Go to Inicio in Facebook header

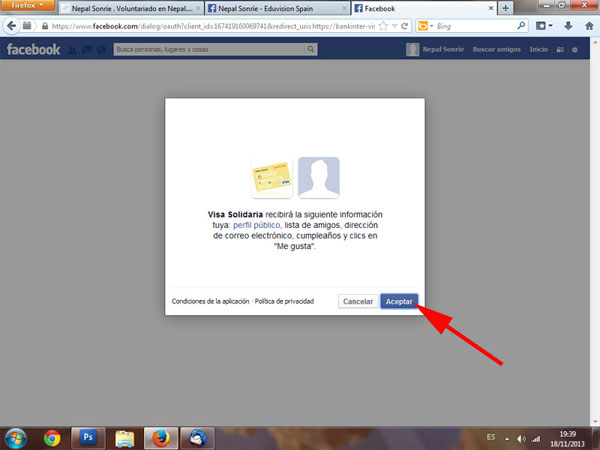[x=538, y=49]
